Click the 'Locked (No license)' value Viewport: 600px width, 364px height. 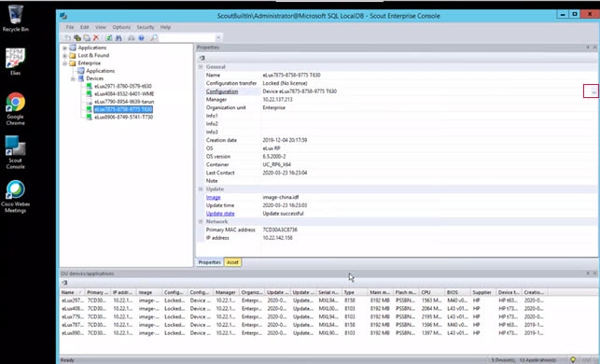click(x=285, y=83)
